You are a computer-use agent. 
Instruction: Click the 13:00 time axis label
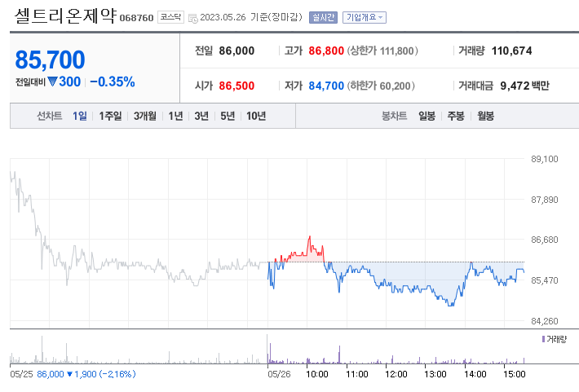pos(435,374)
